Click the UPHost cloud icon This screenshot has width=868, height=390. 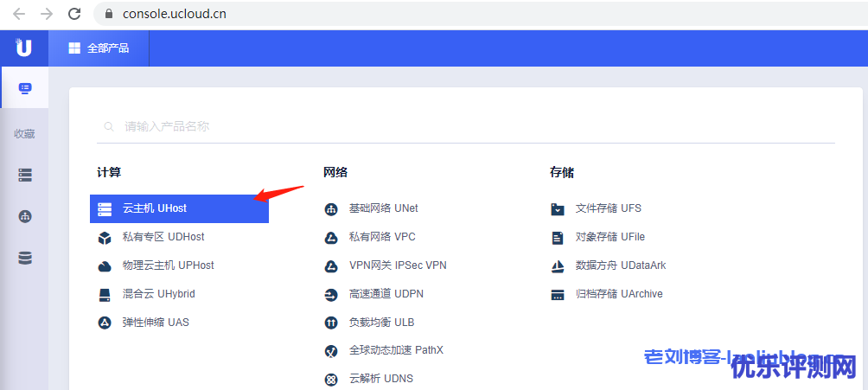(x=105, y=266)
